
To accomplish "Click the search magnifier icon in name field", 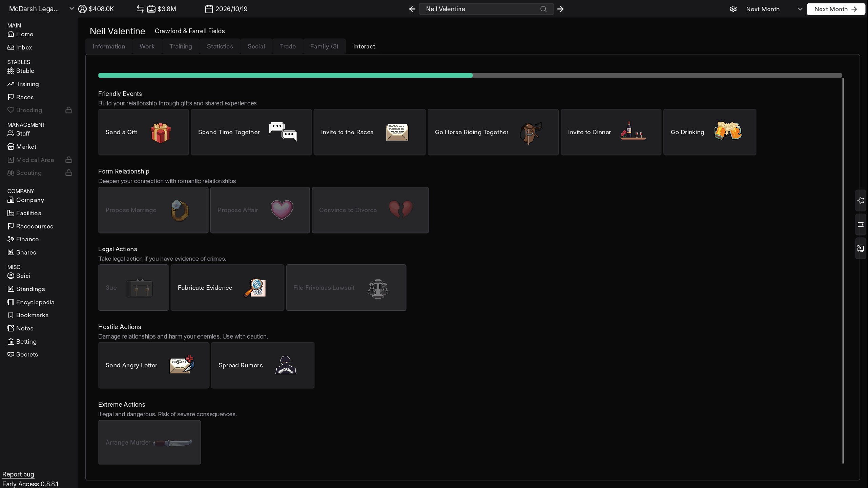I will pos(543,9).
